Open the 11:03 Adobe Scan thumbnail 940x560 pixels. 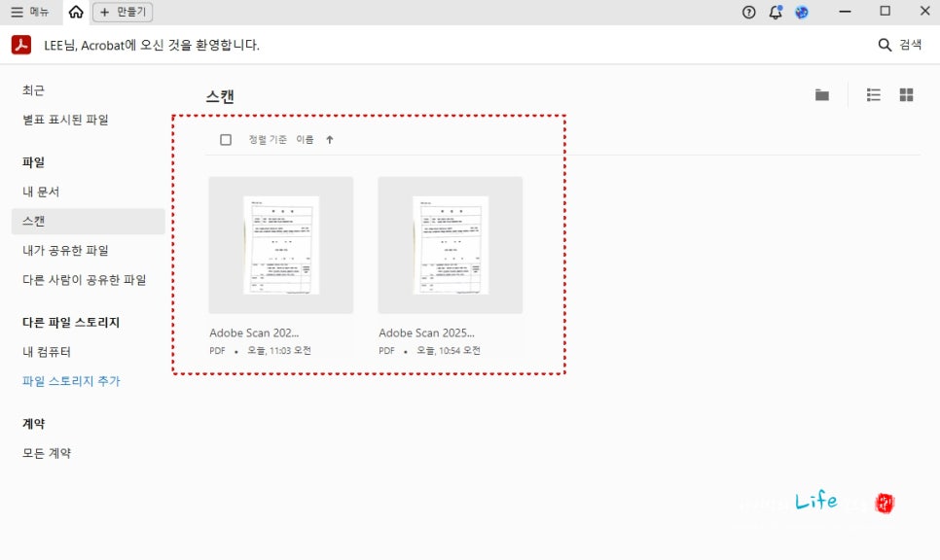pos(281,245)
